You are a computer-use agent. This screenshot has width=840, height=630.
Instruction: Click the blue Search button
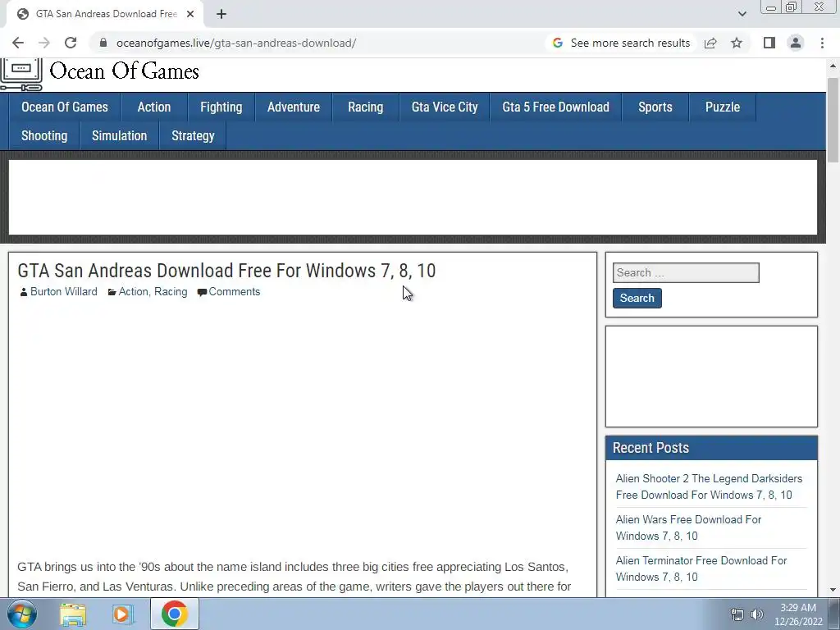(637, 299)
